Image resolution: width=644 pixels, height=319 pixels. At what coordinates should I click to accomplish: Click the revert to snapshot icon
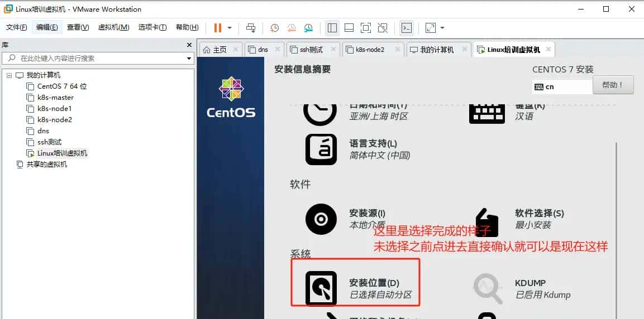(x=291, y=28)
